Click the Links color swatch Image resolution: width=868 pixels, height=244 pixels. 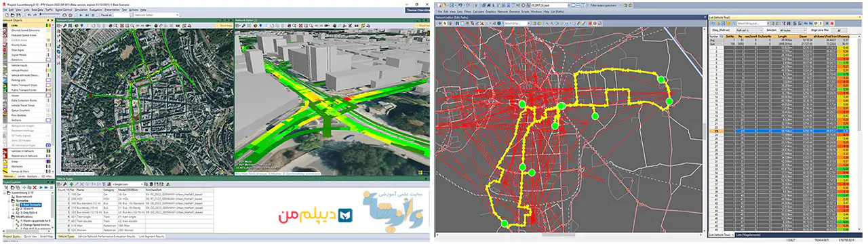pos(48,25)
